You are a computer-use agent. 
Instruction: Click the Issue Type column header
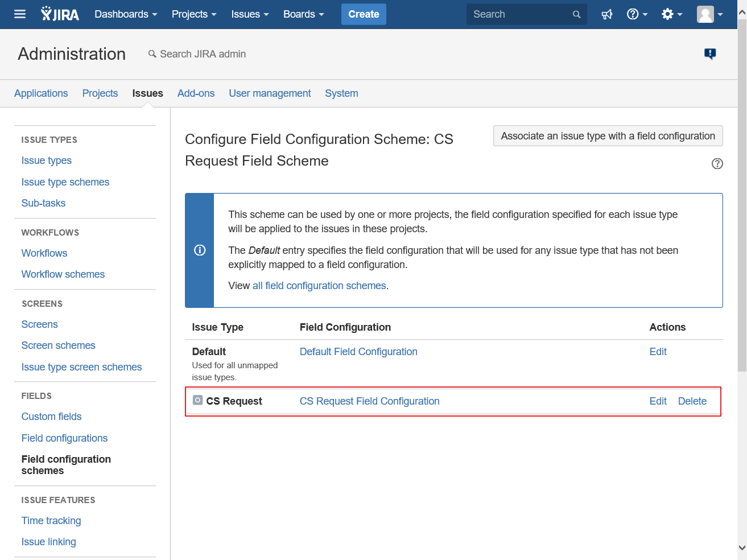pyautogui.click(x=218, y=327)
